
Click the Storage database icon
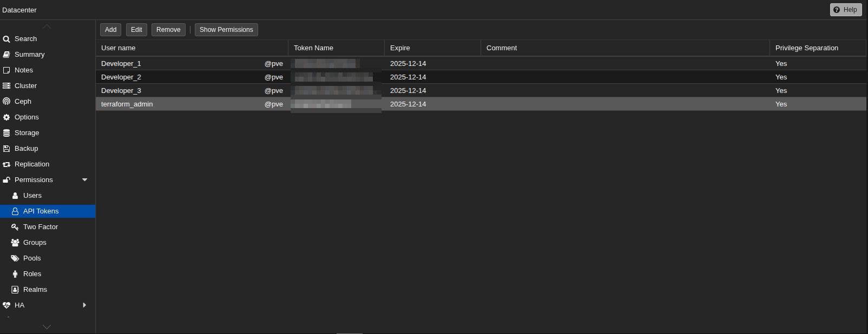pos(6,133)
